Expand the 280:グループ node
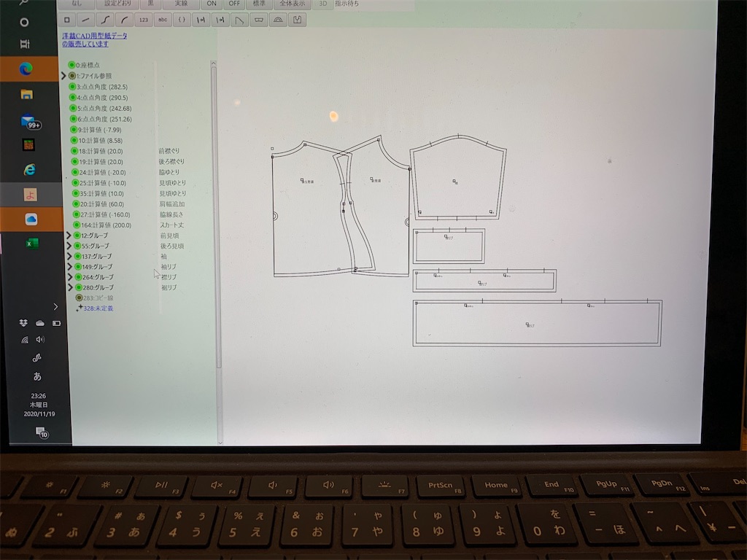Image resolution: width=747 pixels, height=560 pixels. (71, 287)
